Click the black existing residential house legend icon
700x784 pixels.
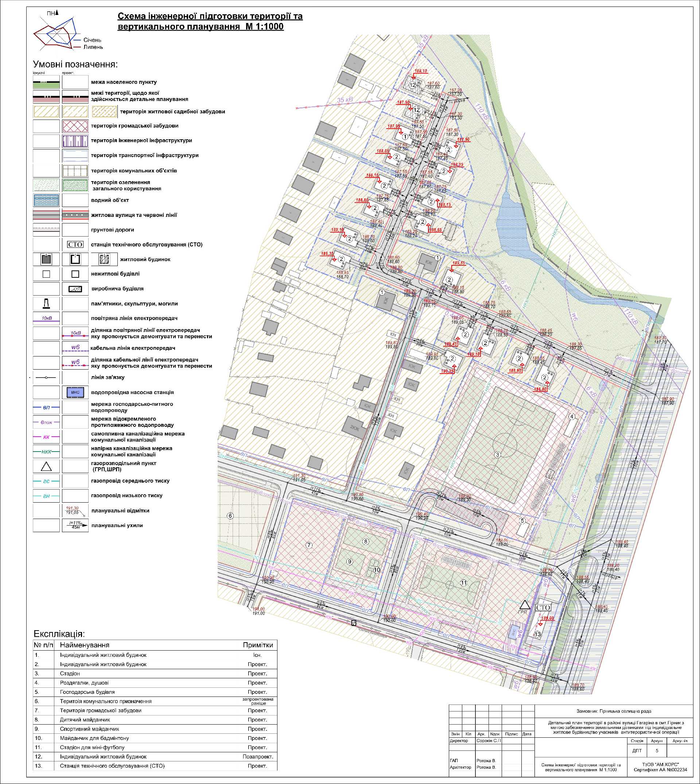coord(46,259)
